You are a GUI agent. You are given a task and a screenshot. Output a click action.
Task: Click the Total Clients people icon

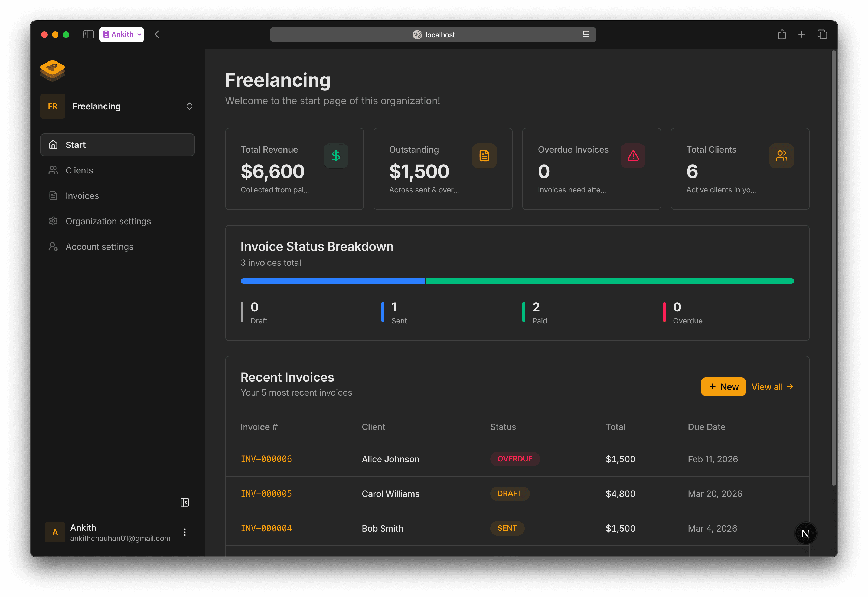[x=781, y=156]
